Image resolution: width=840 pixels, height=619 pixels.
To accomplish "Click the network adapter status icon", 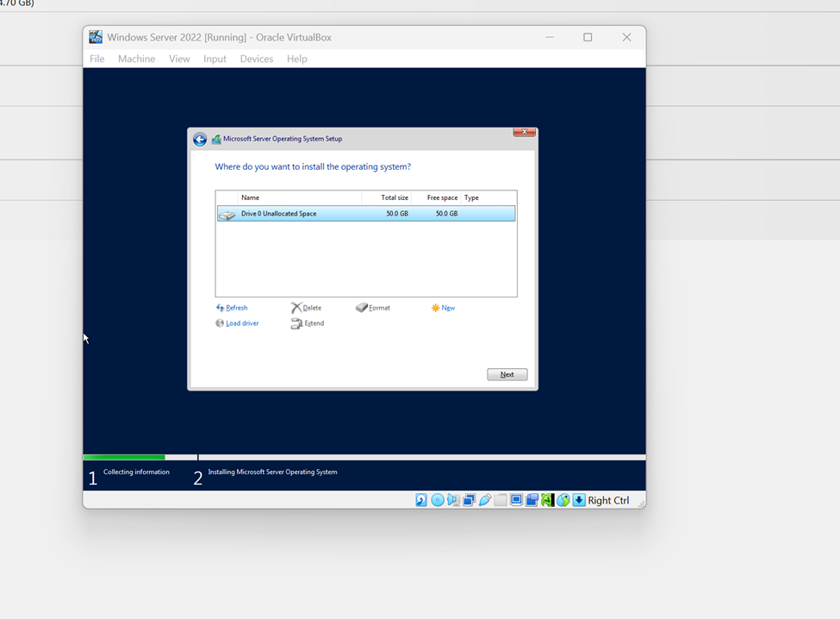I will (469, 500).
